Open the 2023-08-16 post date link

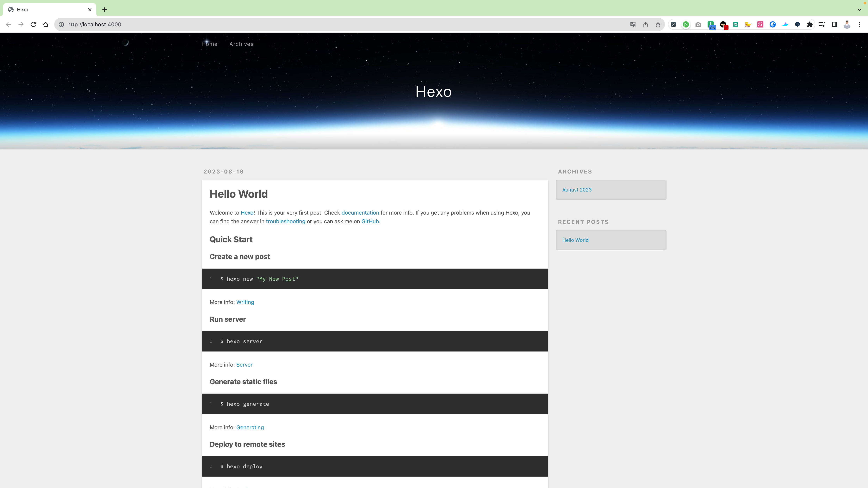click(x=223, y=172)
